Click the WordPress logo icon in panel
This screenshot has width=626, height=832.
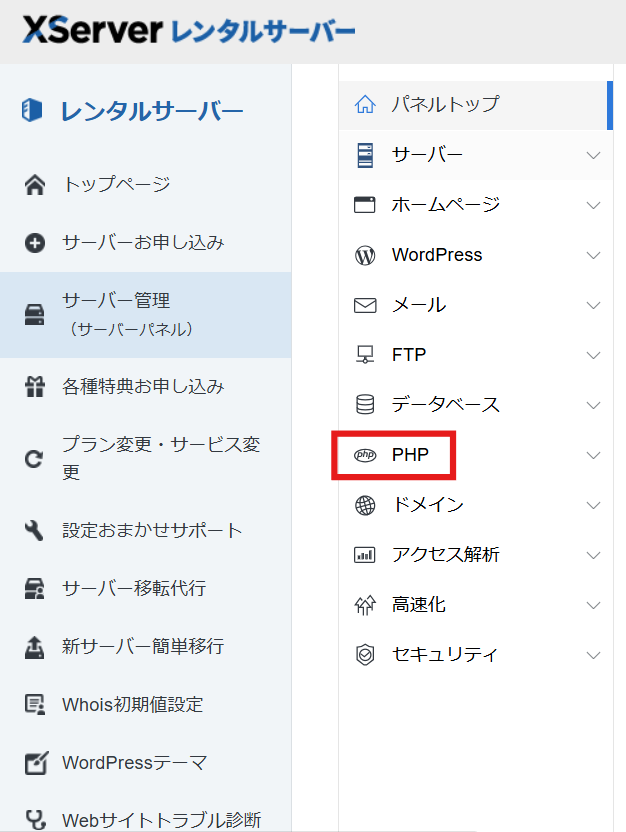pos(365,255)
